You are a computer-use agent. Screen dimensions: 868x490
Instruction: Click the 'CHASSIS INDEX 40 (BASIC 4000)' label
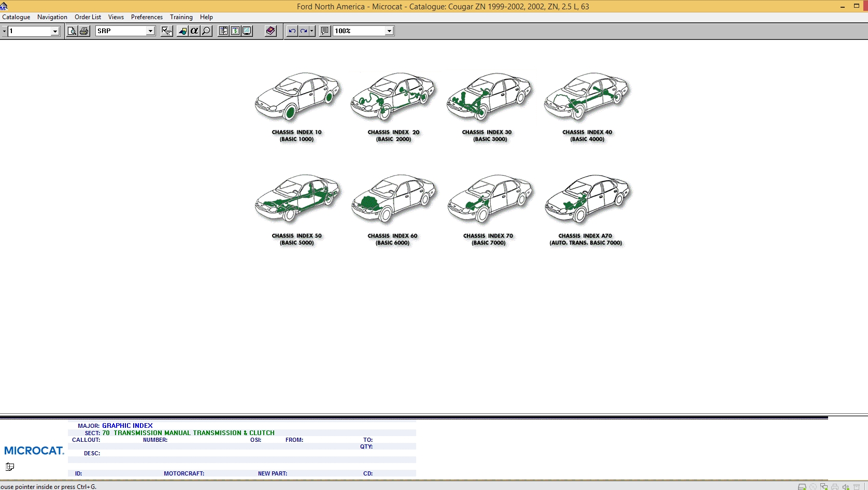pyautogui.click(x=587, y=136)
